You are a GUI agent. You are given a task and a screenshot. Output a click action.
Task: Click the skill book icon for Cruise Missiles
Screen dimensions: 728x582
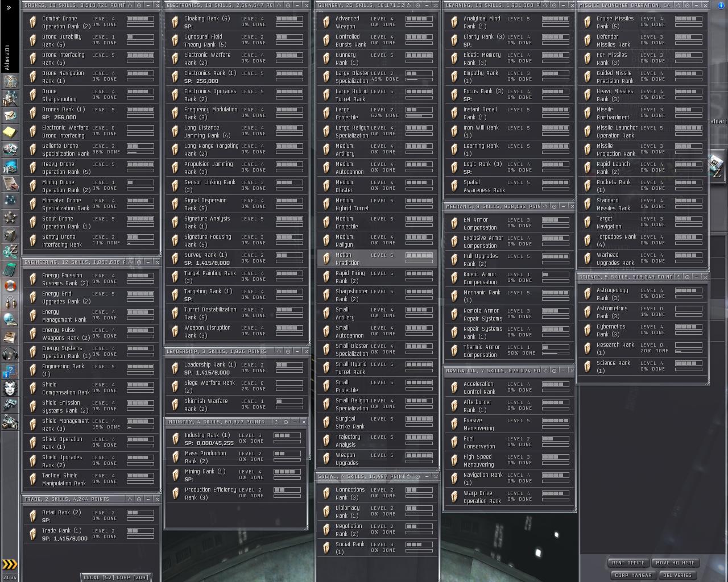coord(588,22)
